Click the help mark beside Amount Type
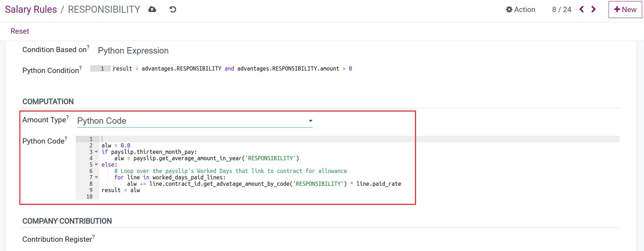644x251 pixels. click(68, 117)
